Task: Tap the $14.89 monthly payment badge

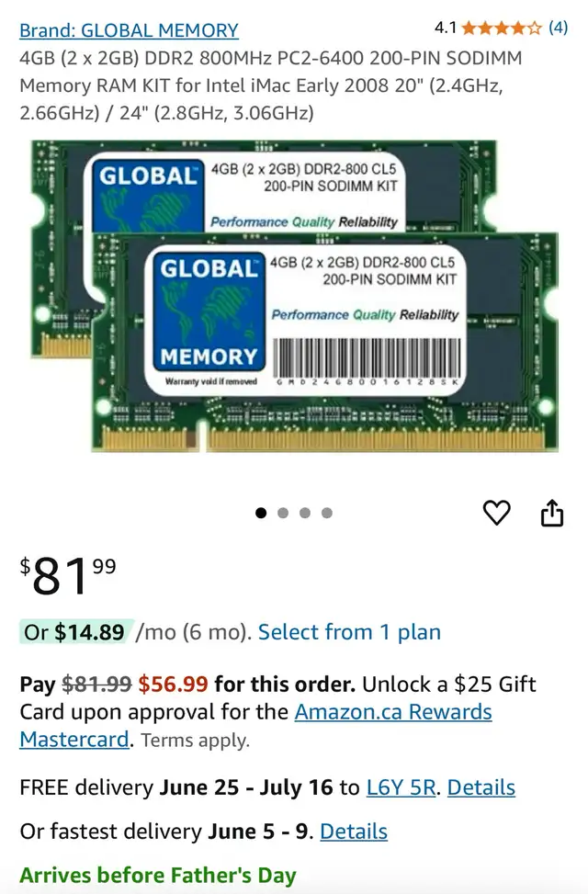Action: point(77,632)
